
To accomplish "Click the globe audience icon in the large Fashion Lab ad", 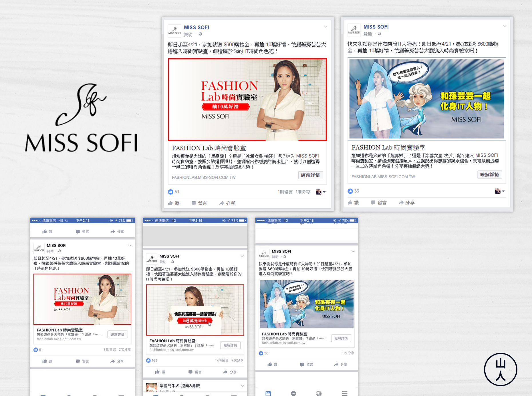I will click(200, 34).
